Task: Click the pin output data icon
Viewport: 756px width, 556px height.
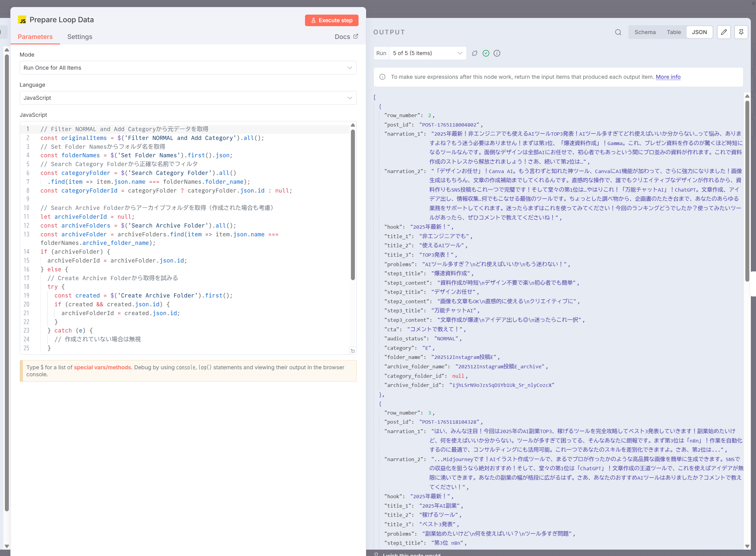Action: [741, 32]
